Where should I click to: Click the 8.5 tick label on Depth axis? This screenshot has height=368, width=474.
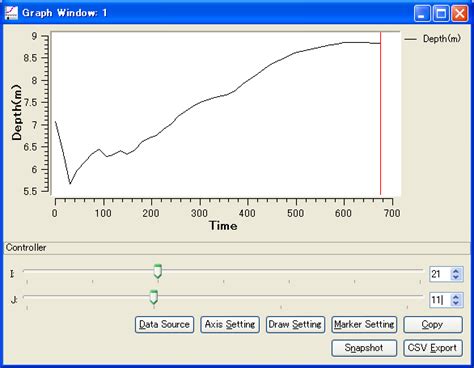[30, 58]
